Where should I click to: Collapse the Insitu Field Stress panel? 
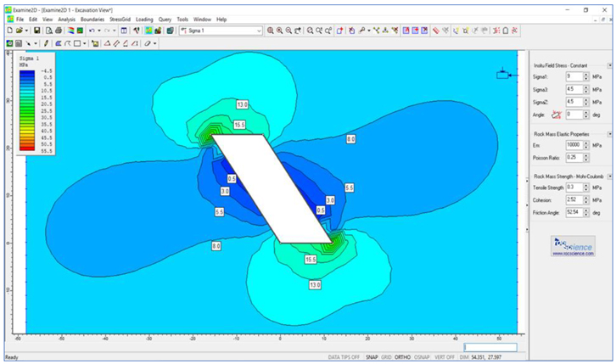[608, 65]
